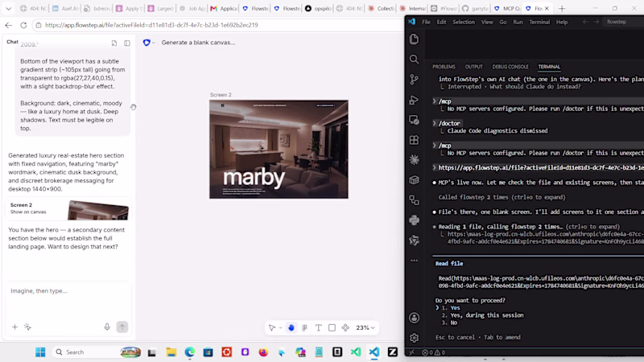
Task: Open the VS Code Edit menu
Action: tap(441, 22)
